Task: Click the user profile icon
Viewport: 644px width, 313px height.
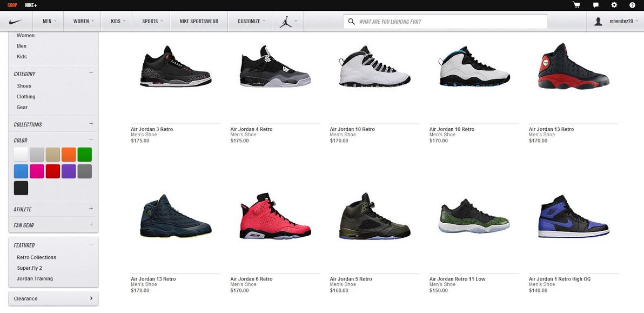Action: (598, 22)
